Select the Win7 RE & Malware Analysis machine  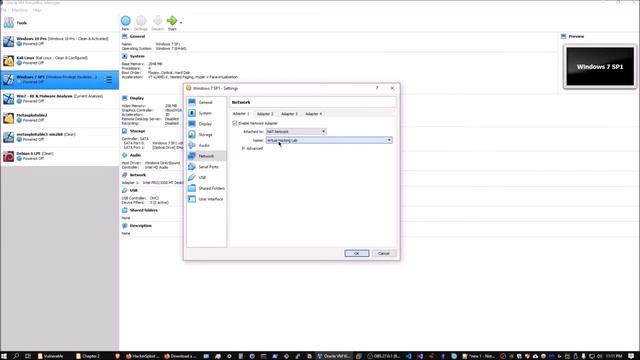click(x=60, y=99)
